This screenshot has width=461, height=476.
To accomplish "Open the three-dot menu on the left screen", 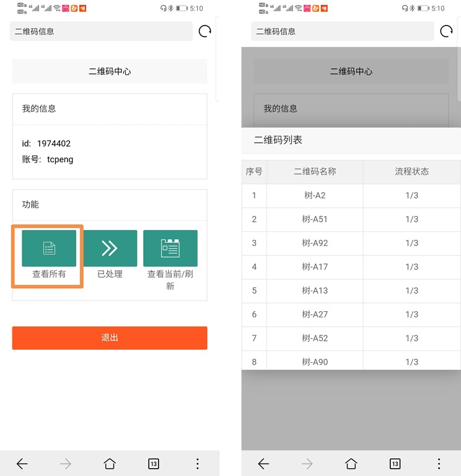I will tap(198, 464).
